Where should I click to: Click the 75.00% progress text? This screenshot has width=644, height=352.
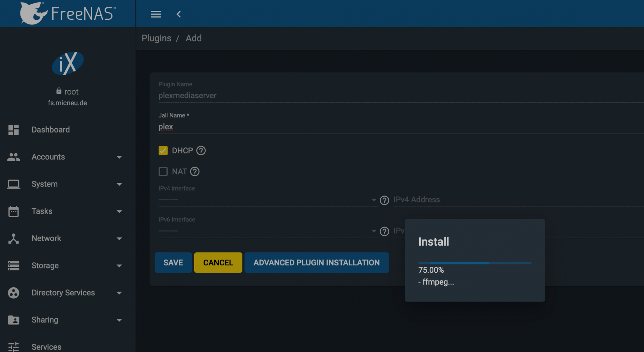click(431, 270)
